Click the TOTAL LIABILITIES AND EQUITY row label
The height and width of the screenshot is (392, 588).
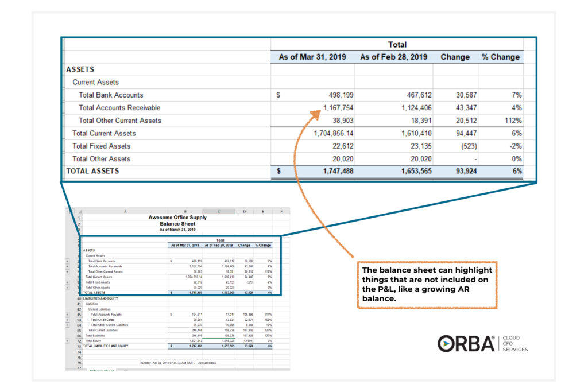(106, 346)
